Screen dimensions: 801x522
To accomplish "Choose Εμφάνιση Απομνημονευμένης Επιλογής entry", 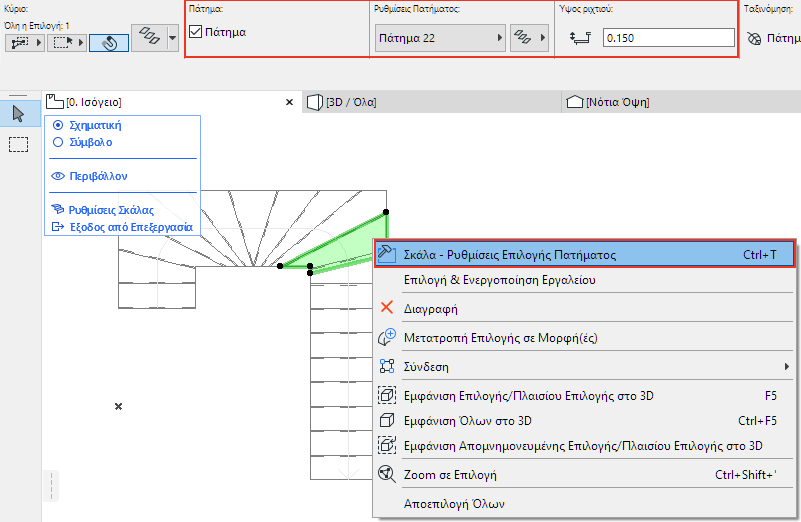I will 584,445.
